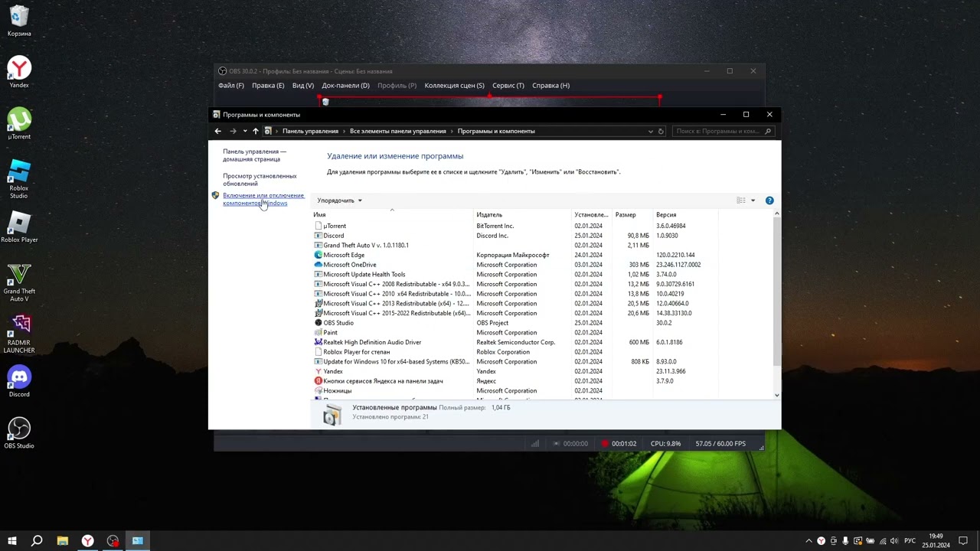
Task: Sort by the Размер column header
Action: 632,215
